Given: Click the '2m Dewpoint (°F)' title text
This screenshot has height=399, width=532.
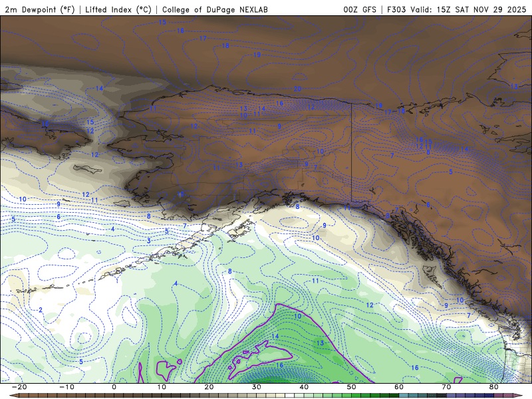Looking at the screenshot, I should (x=39, y=9).
